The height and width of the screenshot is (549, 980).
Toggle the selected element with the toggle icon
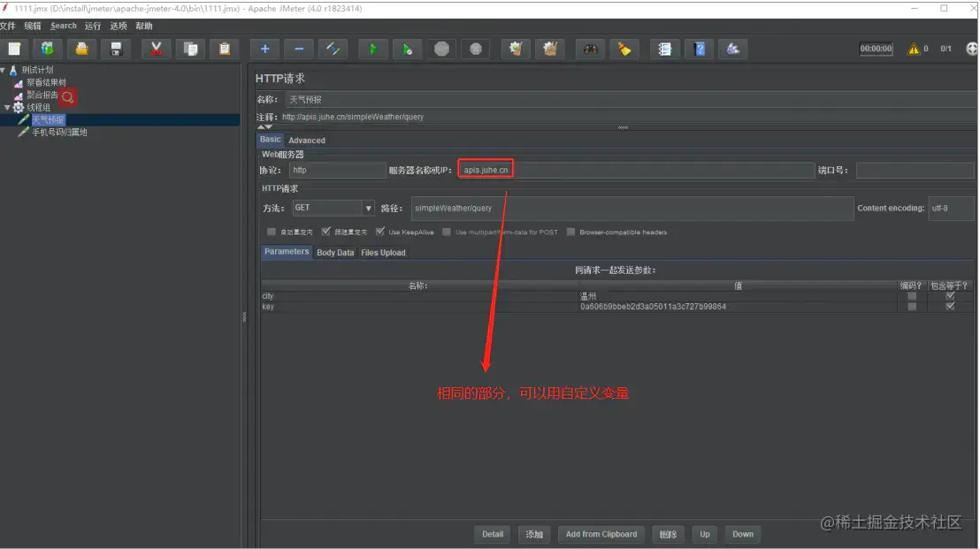[x=333, y=49]
